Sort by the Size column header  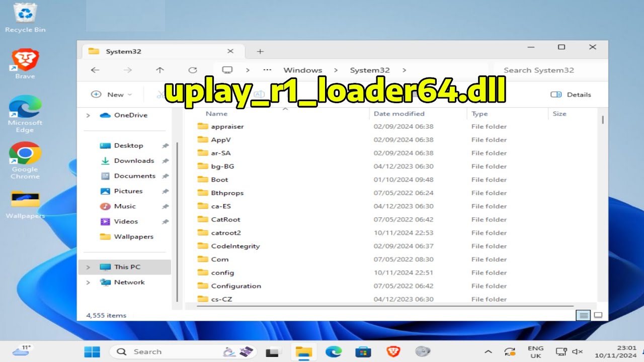pos(559,114)
